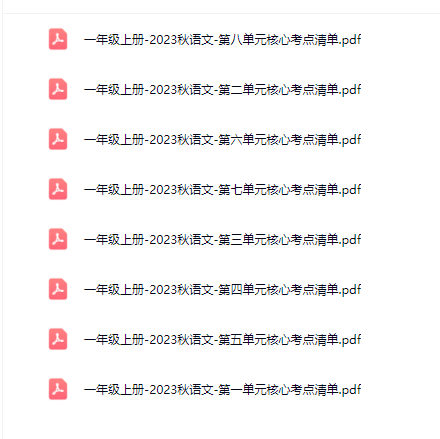440x439 pixels.
Task: Open 第八单元核心考点清单.pdf filename
Action: [x=222, y=40]
